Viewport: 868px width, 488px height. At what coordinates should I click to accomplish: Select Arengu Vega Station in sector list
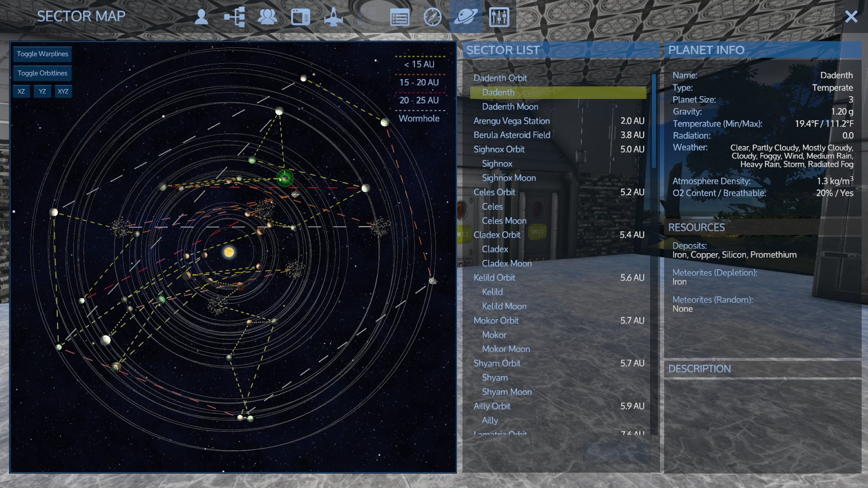(x=511, y=121)
